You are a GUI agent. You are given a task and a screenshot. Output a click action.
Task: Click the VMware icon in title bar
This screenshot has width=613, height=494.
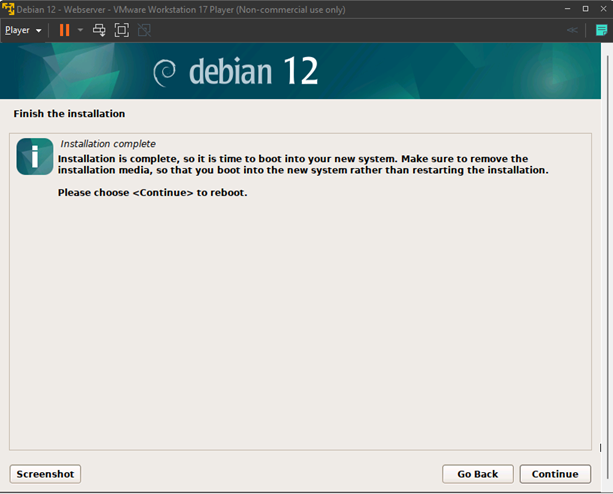click(x=8, y=8)
